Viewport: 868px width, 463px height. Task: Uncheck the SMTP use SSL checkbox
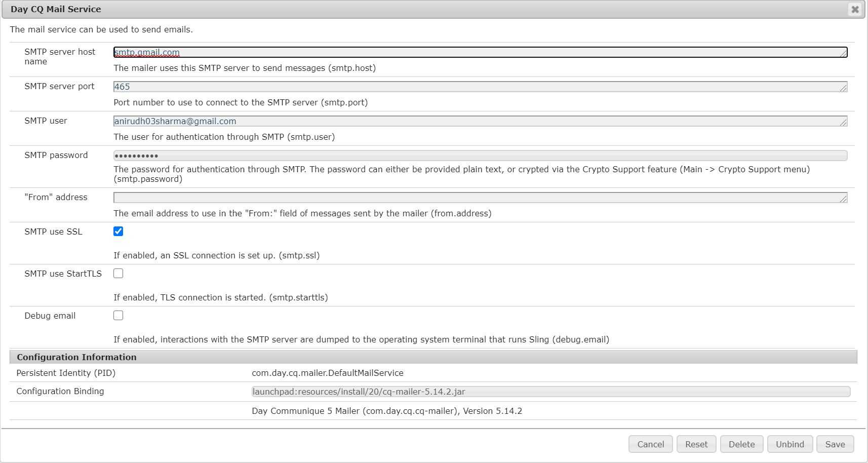(118, 231)
